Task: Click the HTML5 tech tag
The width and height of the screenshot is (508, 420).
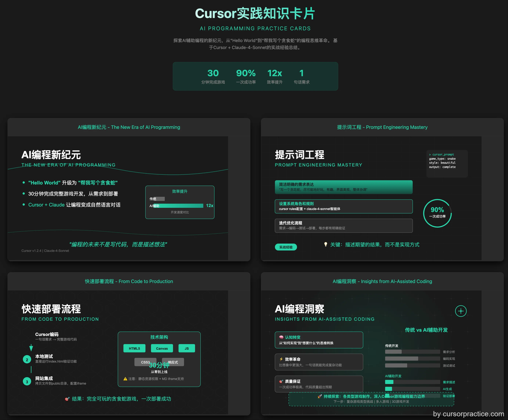Action: pyautogui.click(x=134, y=348)
